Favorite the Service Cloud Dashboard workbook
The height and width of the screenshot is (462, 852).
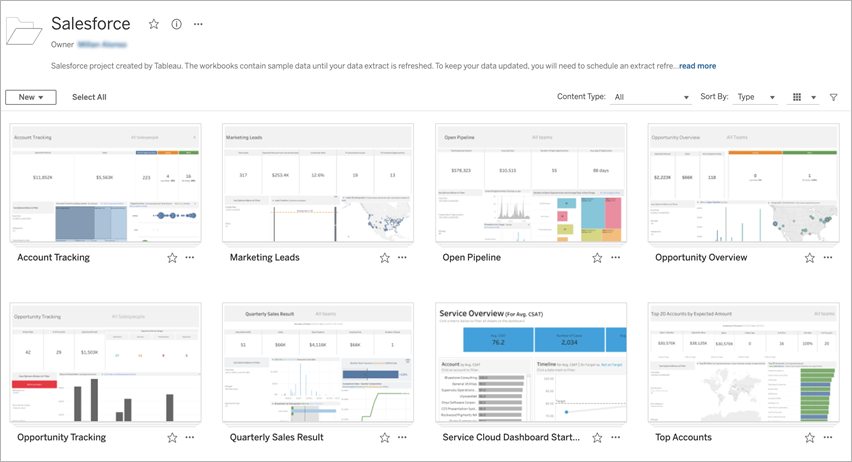click(597, 438)
